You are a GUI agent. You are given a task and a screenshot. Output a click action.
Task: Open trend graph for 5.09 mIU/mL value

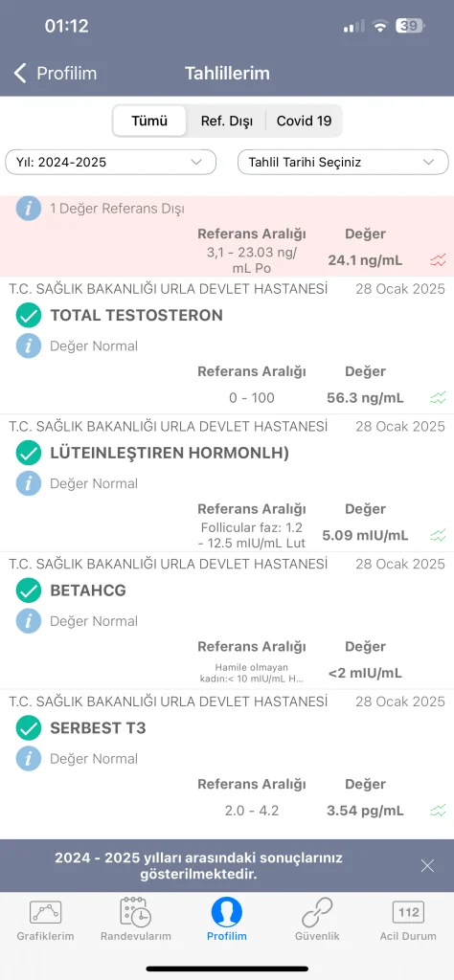(x=439, y=535)
